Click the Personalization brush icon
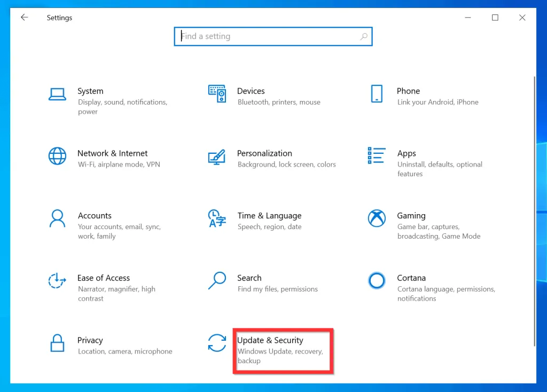Screen dimensions: 547x392 click(x=217, y=156)
